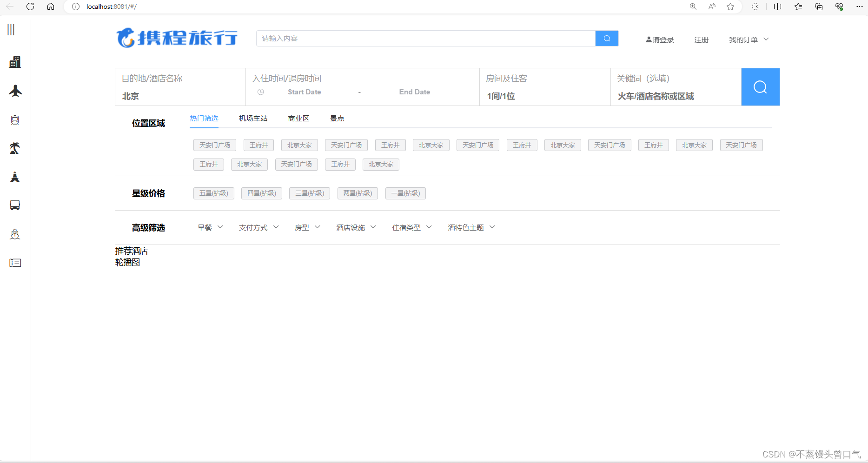
Task: Toggle the 三星(钻级) star filter tag
Action: [310, 193]
